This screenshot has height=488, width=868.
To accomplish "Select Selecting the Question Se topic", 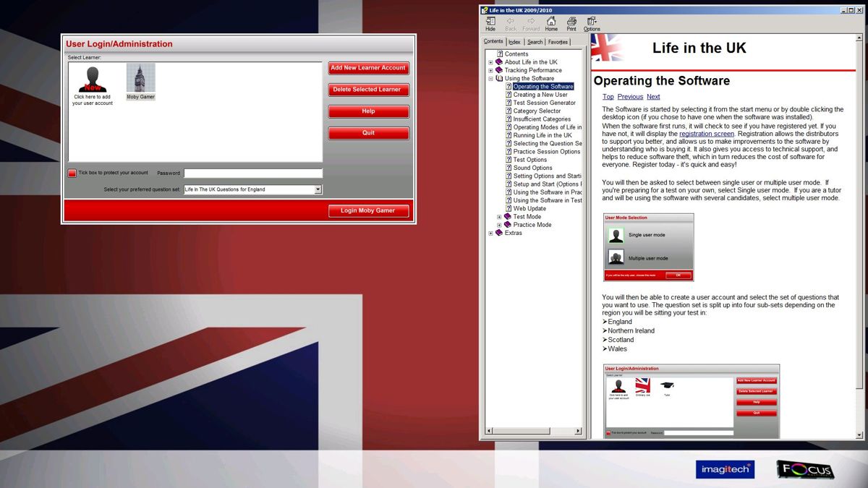I will tap(548, 143).
